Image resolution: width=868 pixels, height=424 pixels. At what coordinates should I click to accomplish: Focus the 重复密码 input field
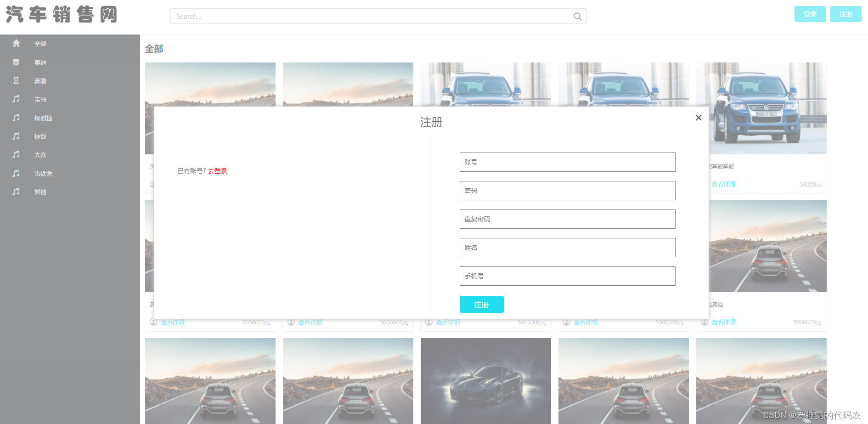pos(567,219)
